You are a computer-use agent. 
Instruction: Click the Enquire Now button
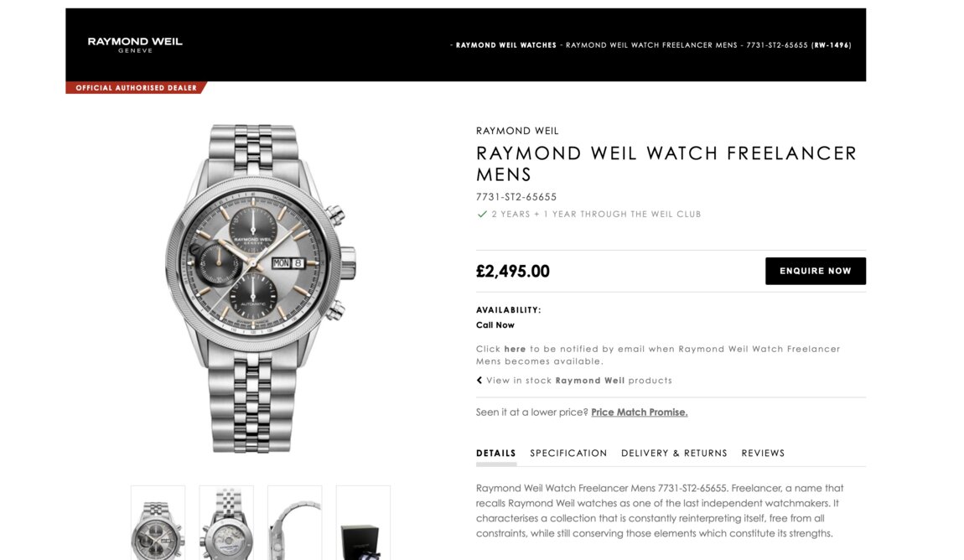point(816,271)
